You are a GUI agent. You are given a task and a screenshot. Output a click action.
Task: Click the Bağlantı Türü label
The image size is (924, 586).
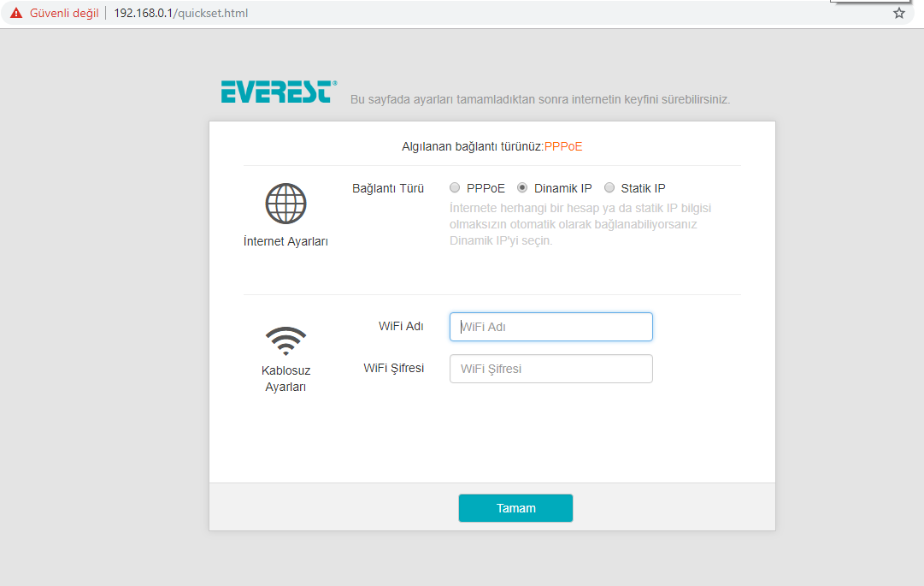coord(388,188)
